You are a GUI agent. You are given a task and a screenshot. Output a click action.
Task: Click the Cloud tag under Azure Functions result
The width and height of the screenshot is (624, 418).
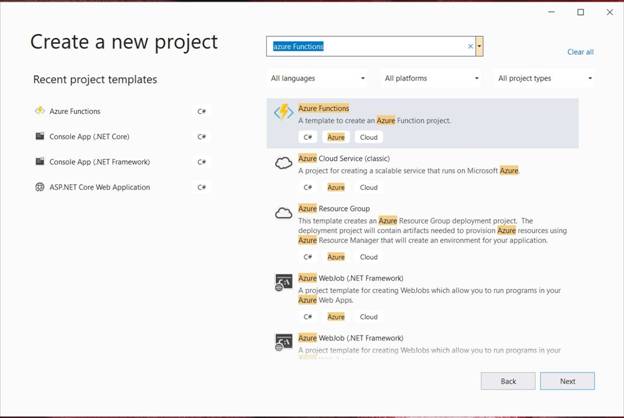click(x=369, y=137)
